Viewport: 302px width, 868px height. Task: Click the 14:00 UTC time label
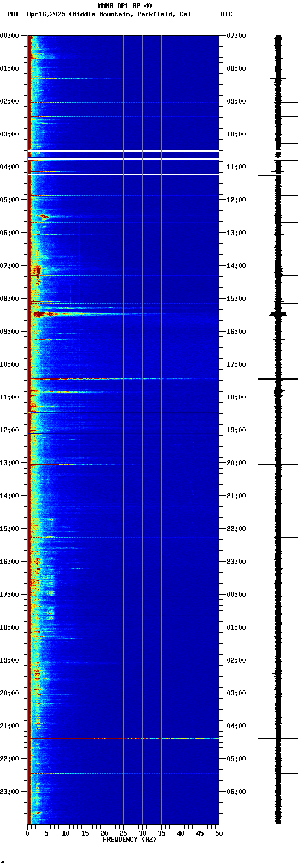pyautogui.click(x=236, y=266)
